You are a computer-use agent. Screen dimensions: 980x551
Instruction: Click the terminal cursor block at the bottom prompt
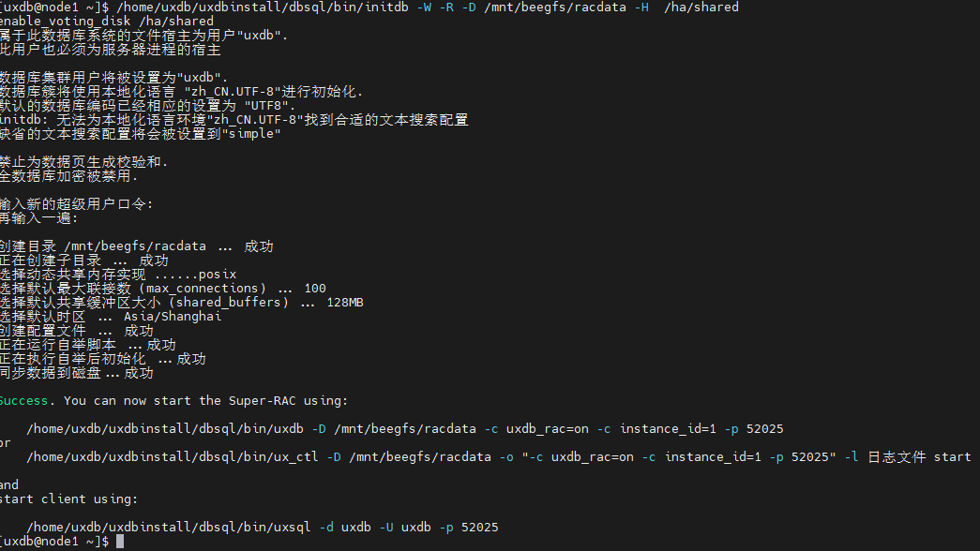[120, 542]
